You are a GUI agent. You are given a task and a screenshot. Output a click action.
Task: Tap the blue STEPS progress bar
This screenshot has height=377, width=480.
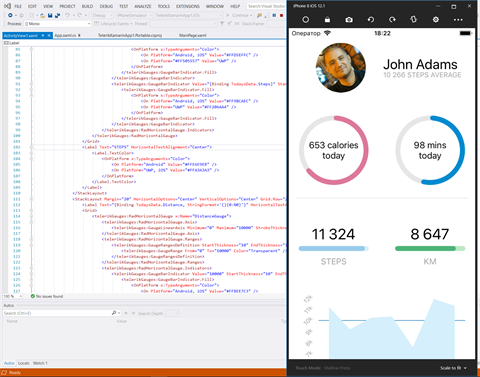pyautogui.click(x=333, y=248)
